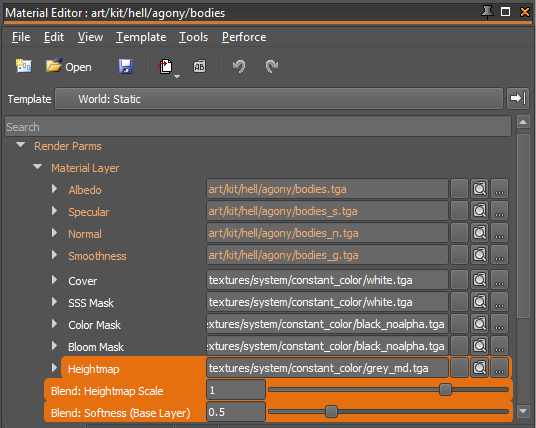
Task: Click the Heightmap texture path field
Action: click(327, 368)
